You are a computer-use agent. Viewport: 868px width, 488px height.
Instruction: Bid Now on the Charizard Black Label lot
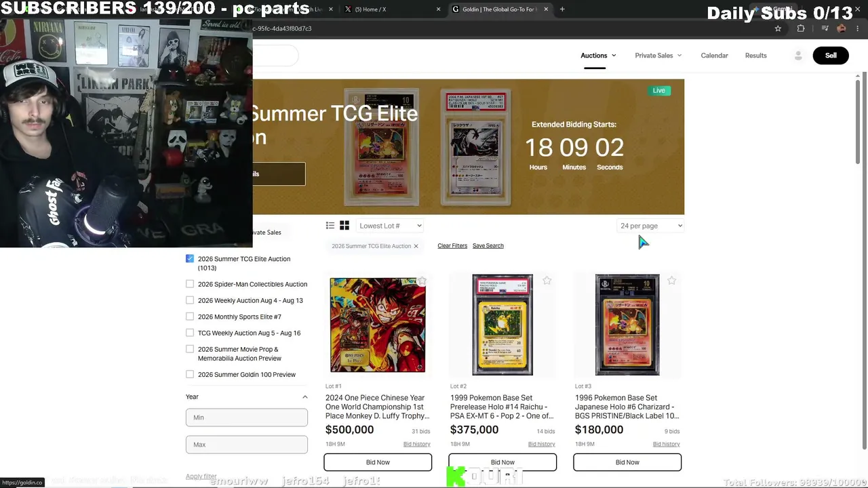pos(627,462)
